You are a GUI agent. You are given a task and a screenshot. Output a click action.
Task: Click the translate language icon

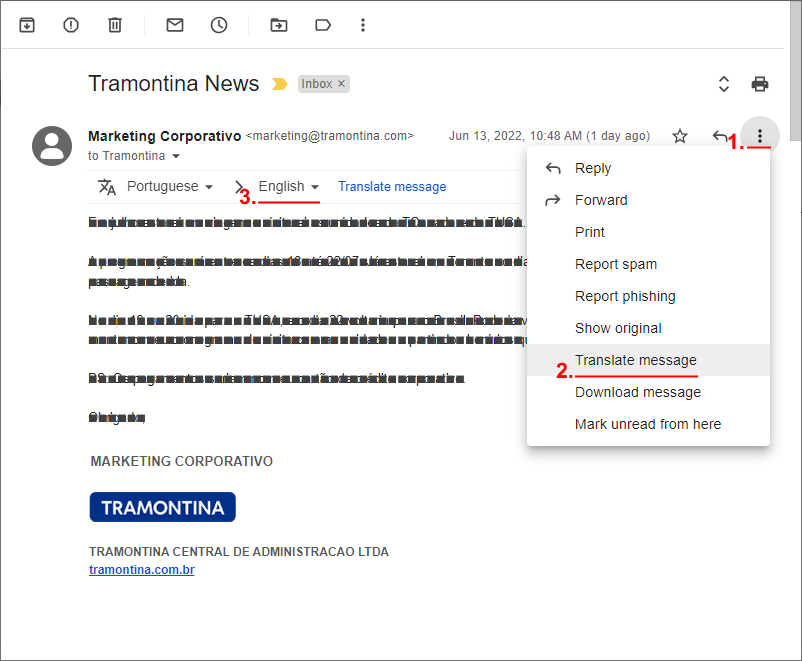click(x=107, y=187)
